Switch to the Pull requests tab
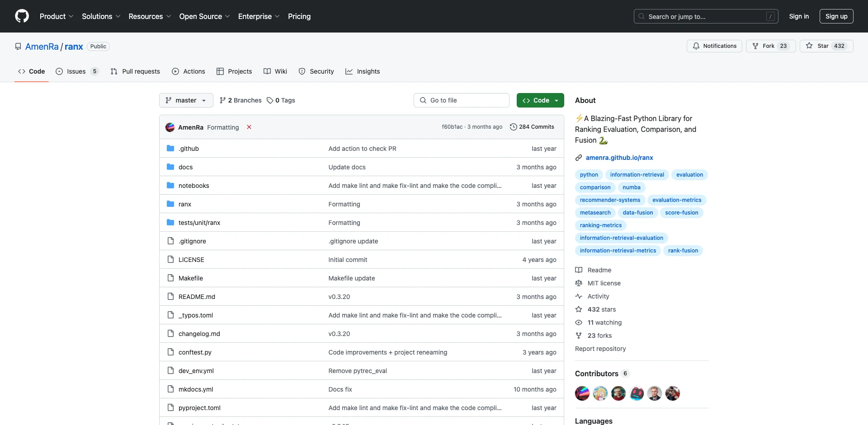868x425 pixels. (x=135, y=71)
